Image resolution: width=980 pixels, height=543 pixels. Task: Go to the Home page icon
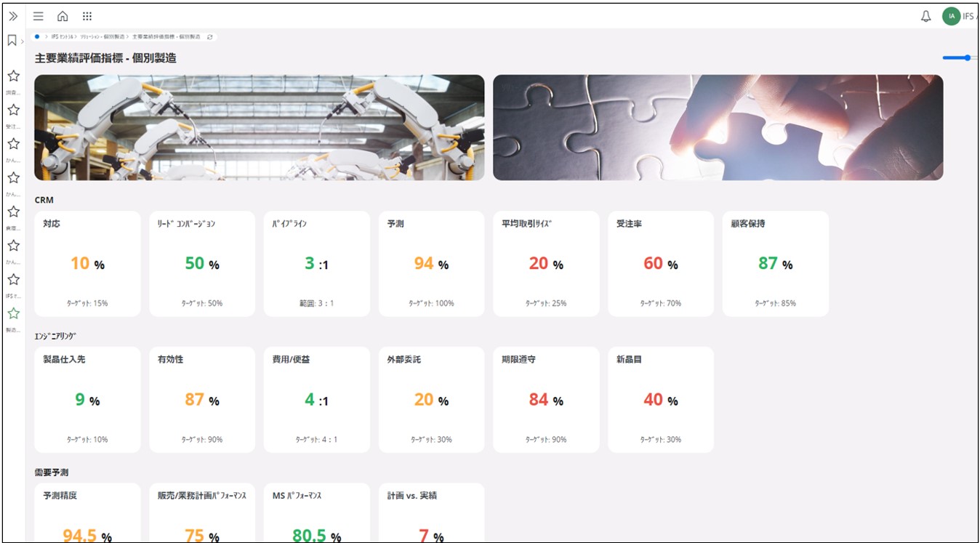point(63,16)
